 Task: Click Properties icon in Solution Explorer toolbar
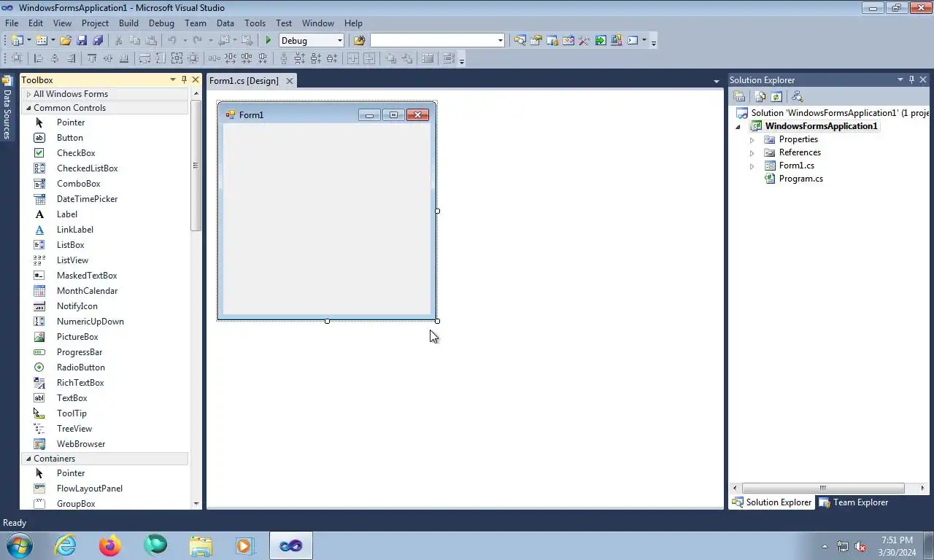coord(739,96)
